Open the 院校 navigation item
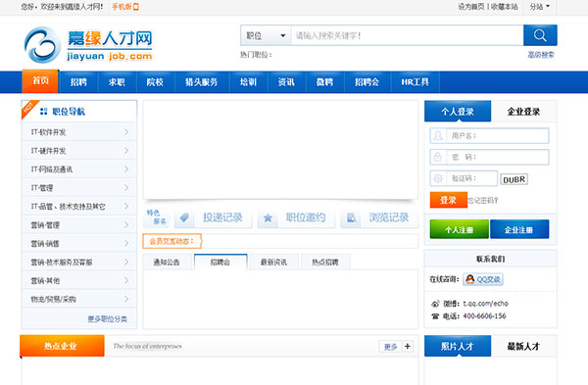The image size is (588, 385). pos(155,82)
